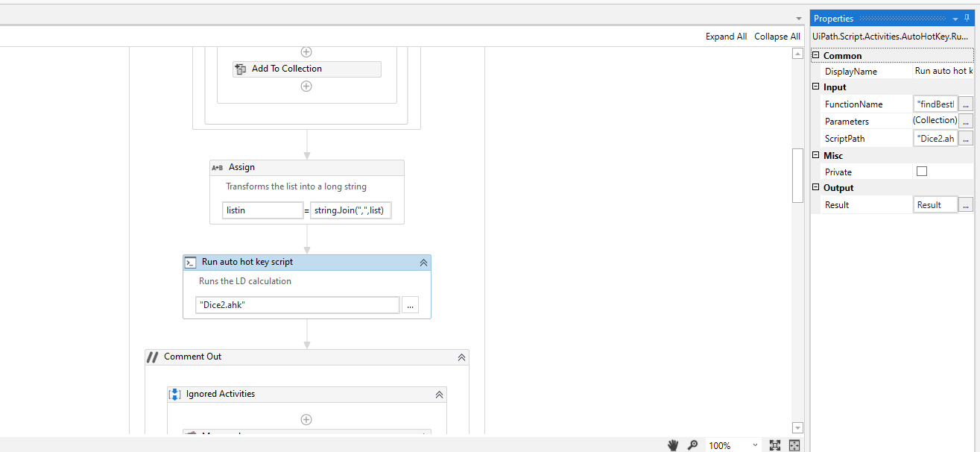This screenshot has height=452, width=980.
Task: Click the Result property label
Action: (x=837, y=205)
